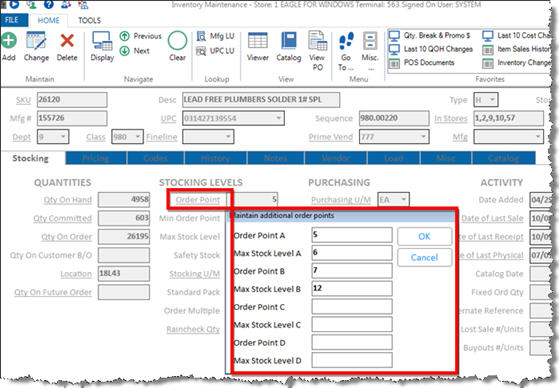Image resolution: width=559 pixels, height=388 pixels.
Task: Open the Purchasing U/M dropdown
Action: 404,199
